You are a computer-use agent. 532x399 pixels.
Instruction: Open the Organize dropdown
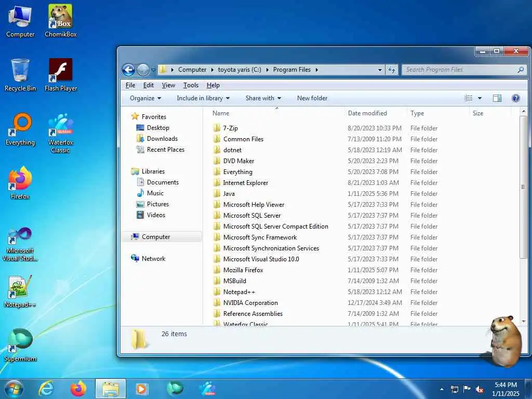pos(145,98)
